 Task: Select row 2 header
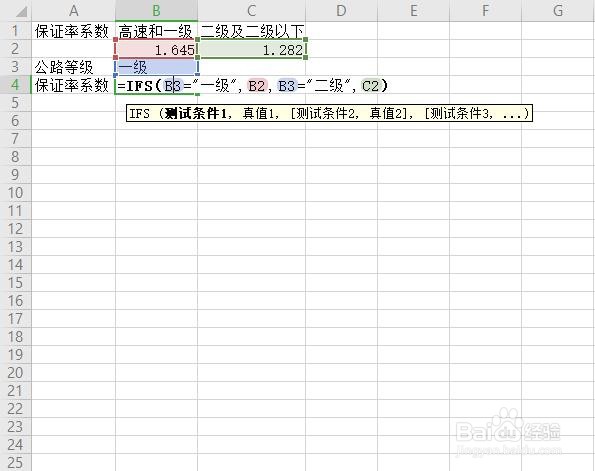point(16,49)
